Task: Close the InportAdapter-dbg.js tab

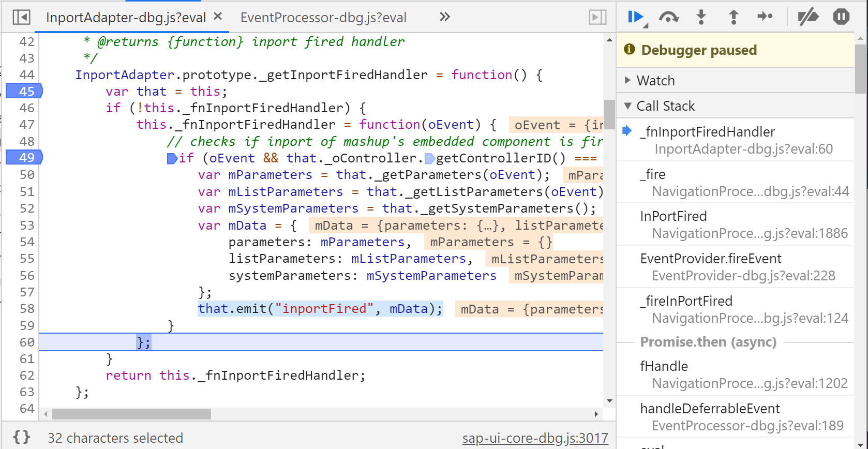Action: pyautogui.click(x=218, y=17)
